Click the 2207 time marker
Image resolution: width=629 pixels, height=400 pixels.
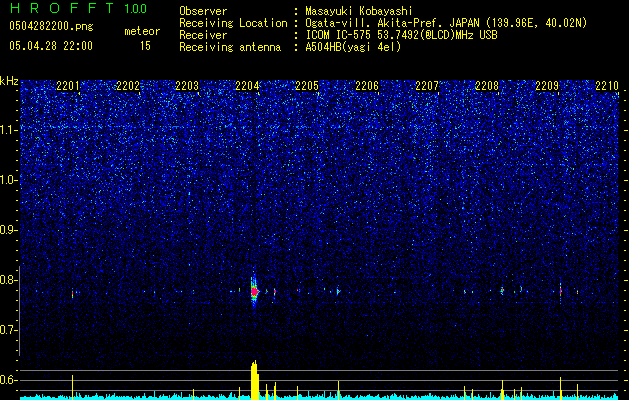(x=427, y=85)
